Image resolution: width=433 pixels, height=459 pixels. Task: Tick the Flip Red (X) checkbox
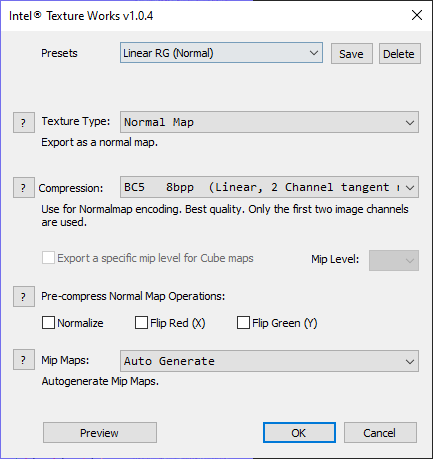pos(141,323)
